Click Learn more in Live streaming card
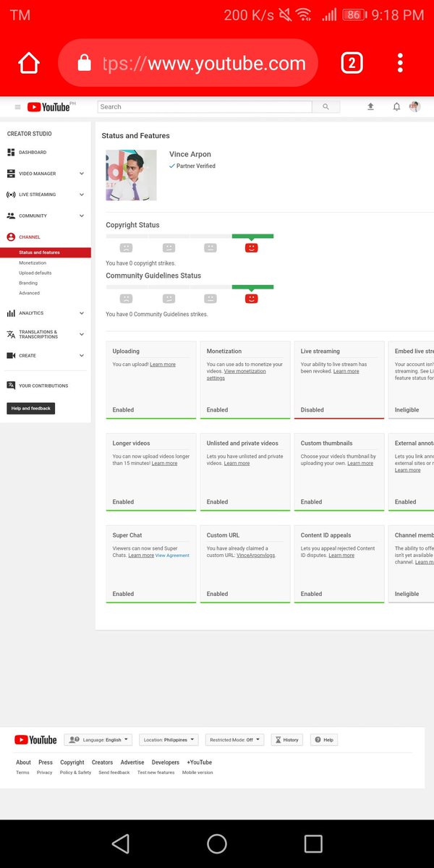Image resolution: width=434 pixels, height=868 pixels. click(x=346, y=371)
